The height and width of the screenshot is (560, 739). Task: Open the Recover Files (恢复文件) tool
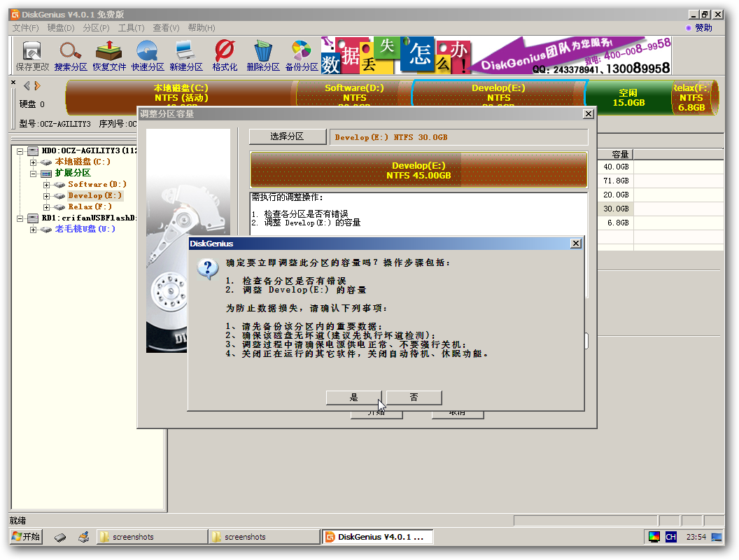pyautogui.click(x=109, y=56)
